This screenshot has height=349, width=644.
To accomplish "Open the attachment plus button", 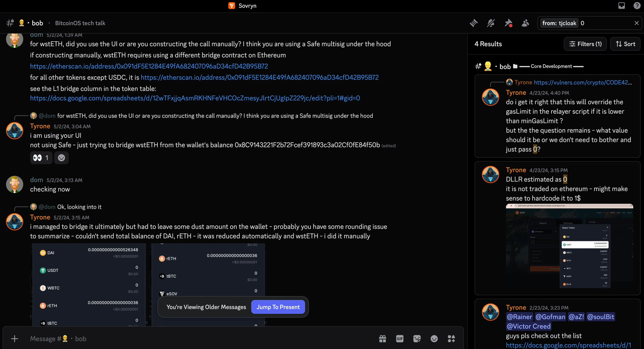I will click(x=14, y=339).
